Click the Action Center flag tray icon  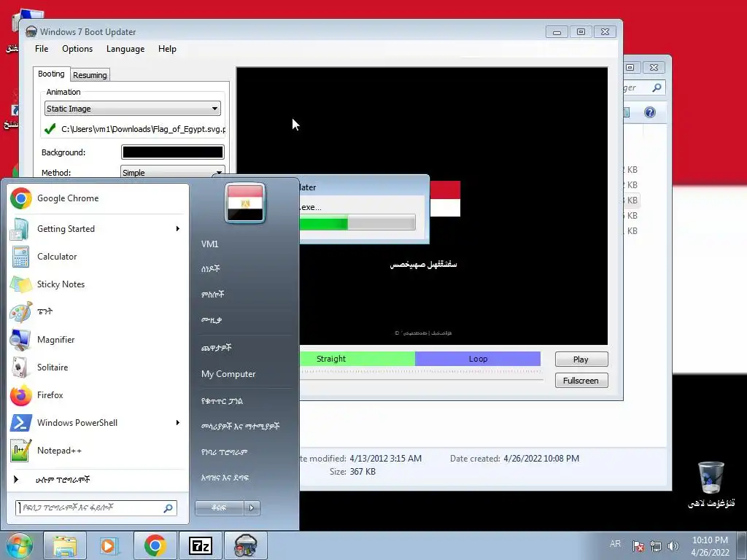click(638, 546)
